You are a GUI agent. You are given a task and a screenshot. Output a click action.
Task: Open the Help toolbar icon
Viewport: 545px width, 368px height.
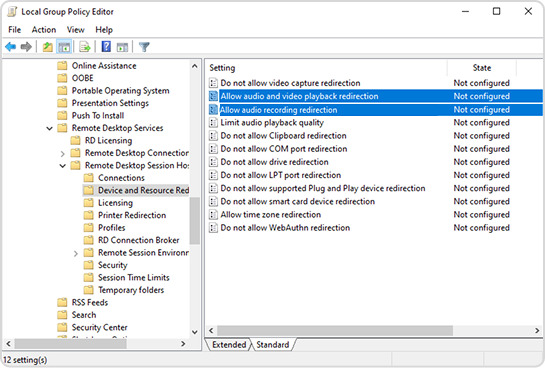click(x=106, y=47)
